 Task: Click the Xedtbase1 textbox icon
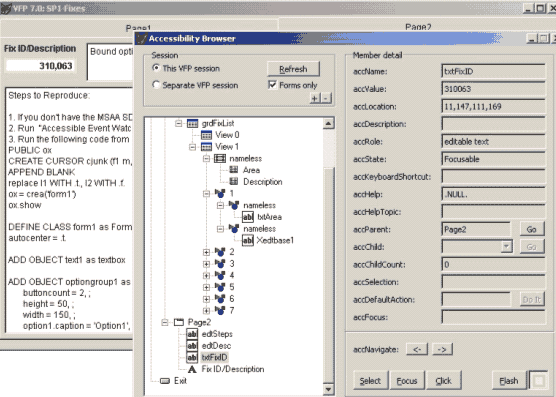click(248, 240)
